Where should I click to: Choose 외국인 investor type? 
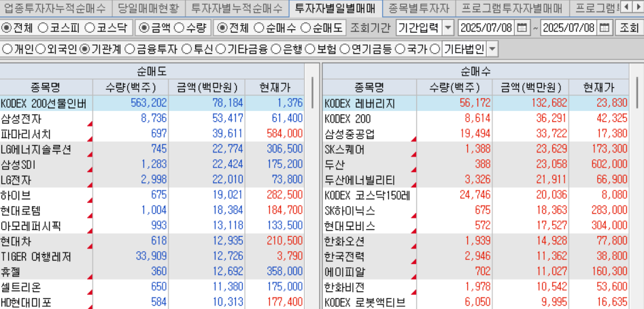coord(40,49)
